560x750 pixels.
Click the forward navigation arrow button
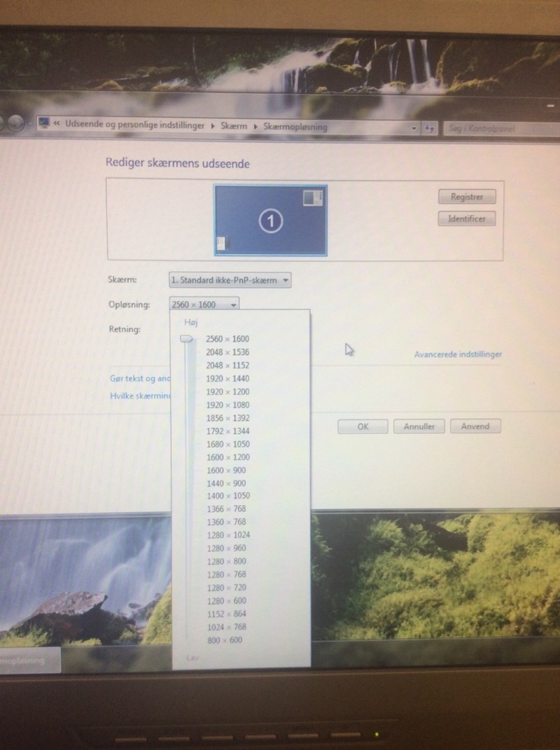pyautogui.click(x=20, y=123)
